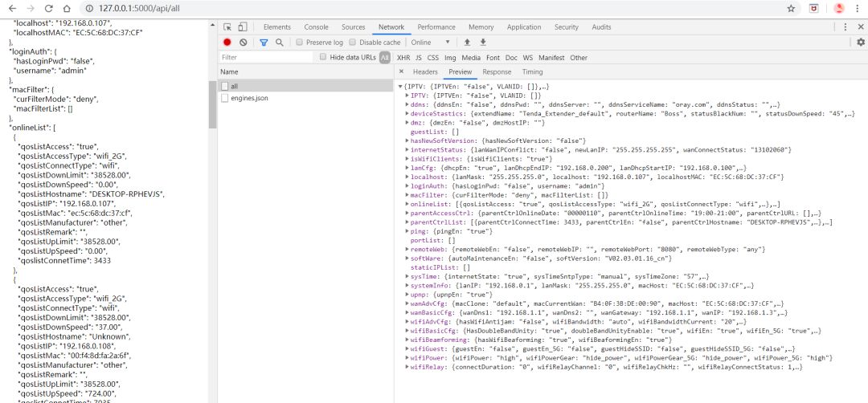
Task: Click the network Filter input field
Action: coord(266,58)
